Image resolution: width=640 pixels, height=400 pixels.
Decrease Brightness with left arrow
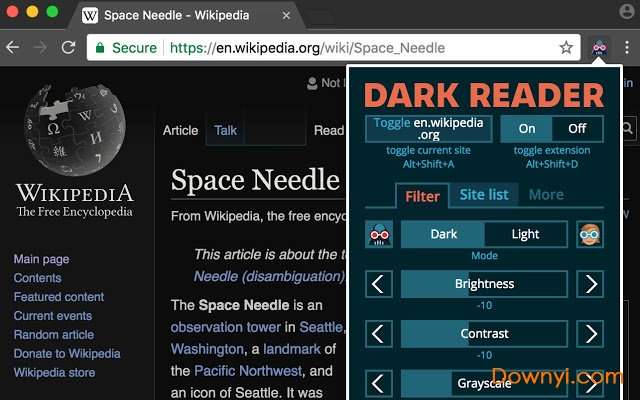pyautogui.click(x=379, y=284)
